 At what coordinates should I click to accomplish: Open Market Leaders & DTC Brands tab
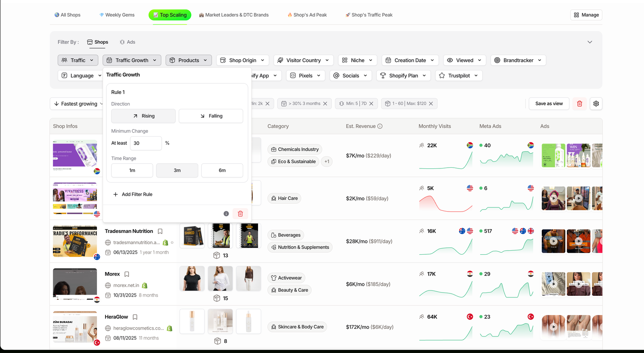tap(234, 15)
